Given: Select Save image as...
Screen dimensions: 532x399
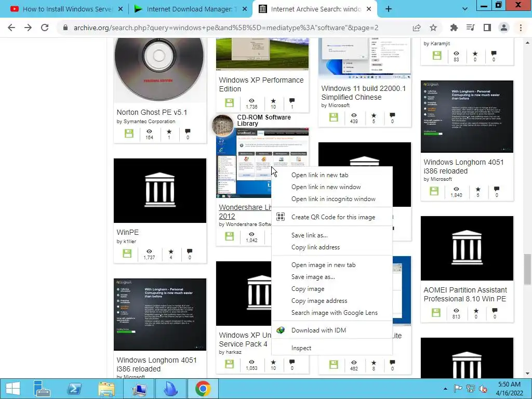Looking at the screenshot, I should [x=332, y=277].
